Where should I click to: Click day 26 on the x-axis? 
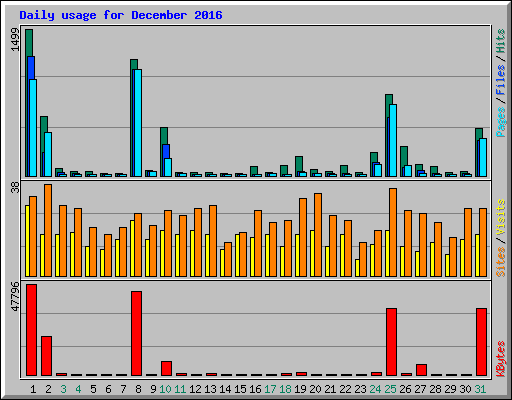(x=405, y=389)
